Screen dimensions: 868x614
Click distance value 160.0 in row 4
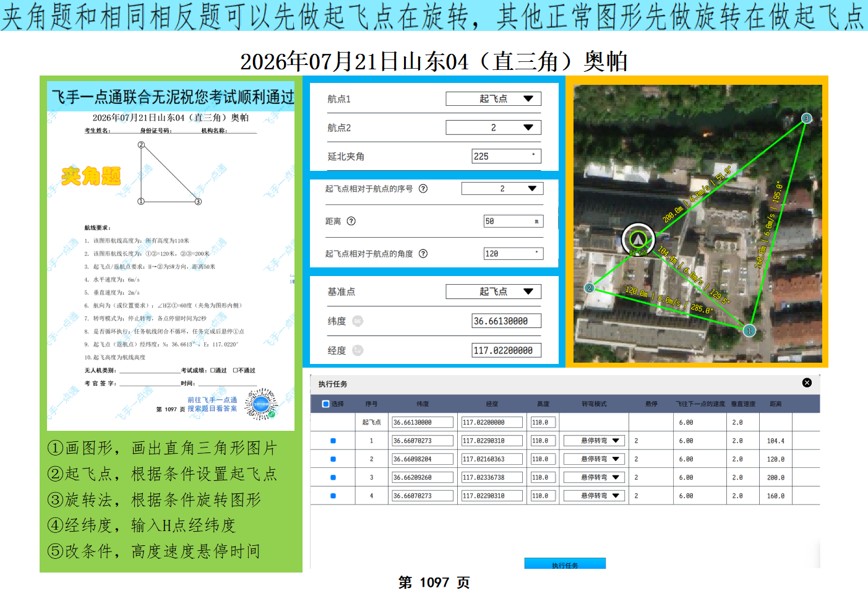coord(775,496)
